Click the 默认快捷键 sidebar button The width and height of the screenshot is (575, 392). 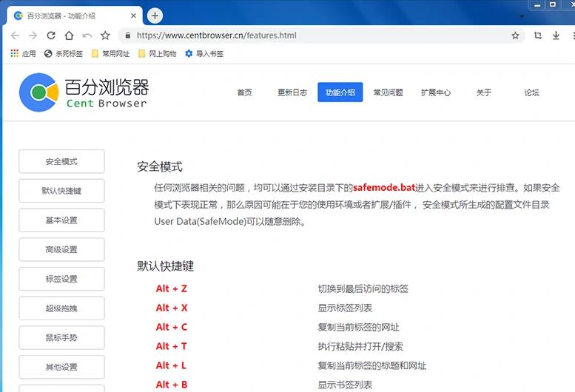61,191
